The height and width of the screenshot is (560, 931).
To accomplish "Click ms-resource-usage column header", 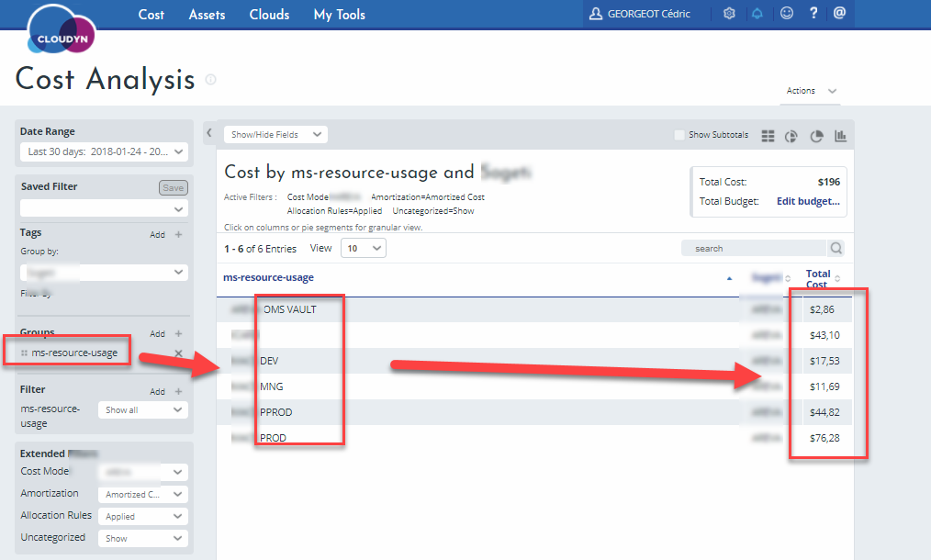I will [x=268, y=277].
